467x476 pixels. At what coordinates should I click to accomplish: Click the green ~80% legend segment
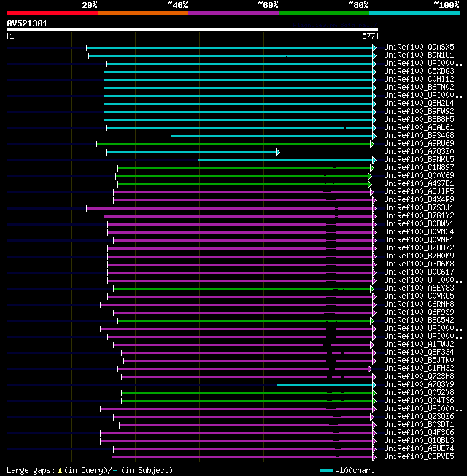coord(324,13)
